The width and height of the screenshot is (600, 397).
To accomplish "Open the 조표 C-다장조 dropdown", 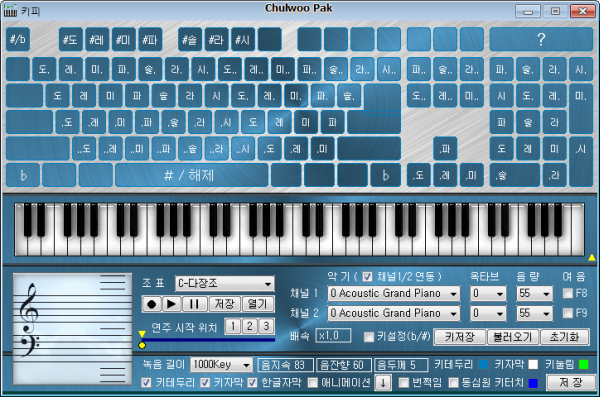I will pyautogui.click(x=225, y=284).
